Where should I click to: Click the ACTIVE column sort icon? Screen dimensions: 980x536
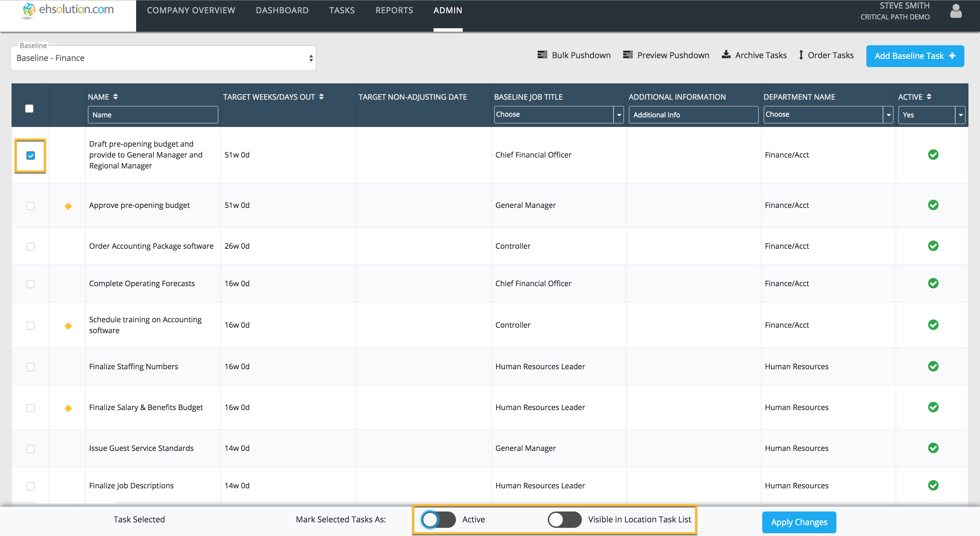[x=929, y=97]
